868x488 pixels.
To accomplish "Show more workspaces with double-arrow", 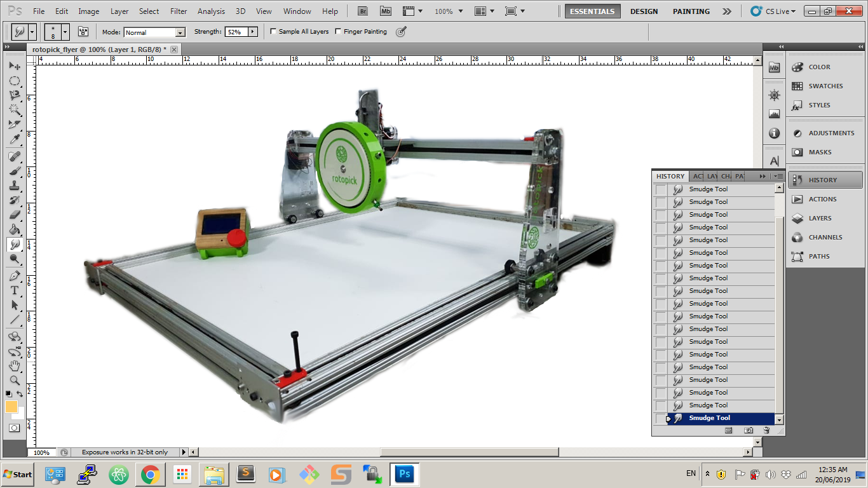I will pos(727,11).
